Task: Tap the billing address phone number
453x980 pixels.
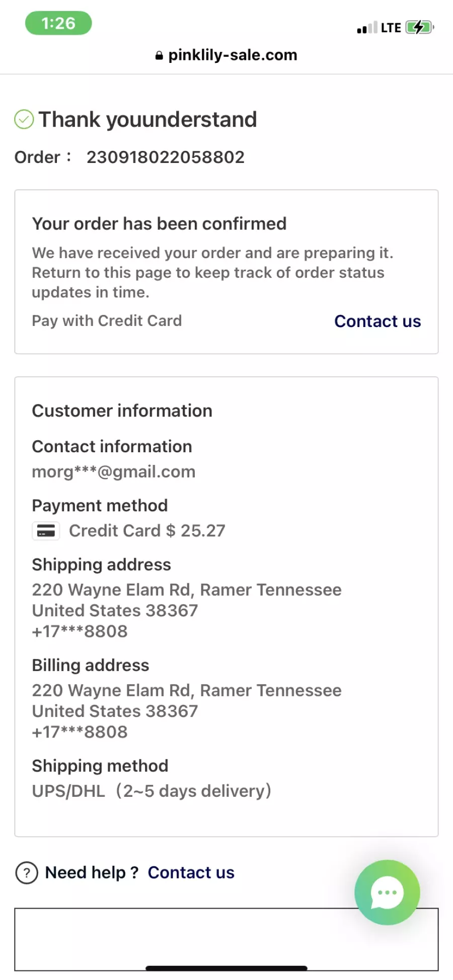Action: tap(80, 732)
